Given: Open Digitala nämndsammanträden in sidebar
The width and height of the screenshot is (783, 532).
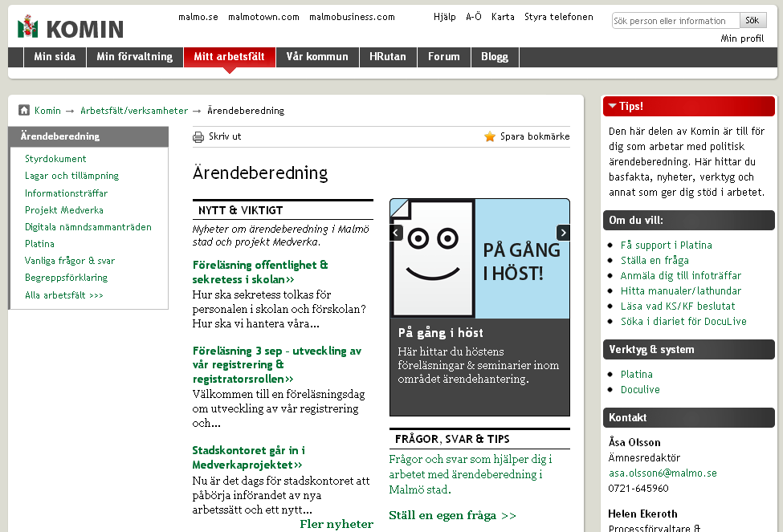Looking at the screenshot, I should pyautogui.click(x=88, y=227).
